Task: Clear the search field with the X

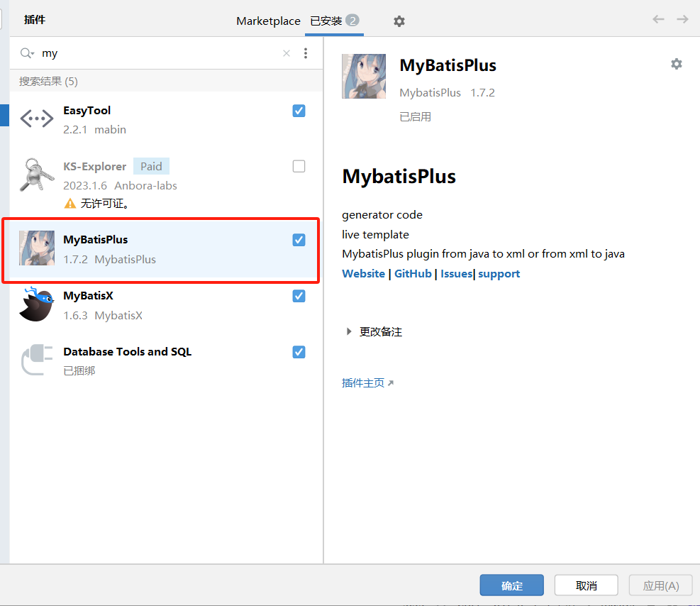Action: (286, 53)
